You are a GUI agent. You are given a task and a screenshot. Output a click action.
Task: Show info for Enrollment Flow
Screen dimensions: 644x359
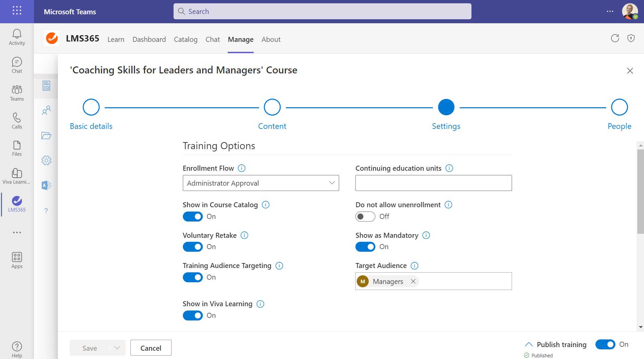[x=242, y=168]
